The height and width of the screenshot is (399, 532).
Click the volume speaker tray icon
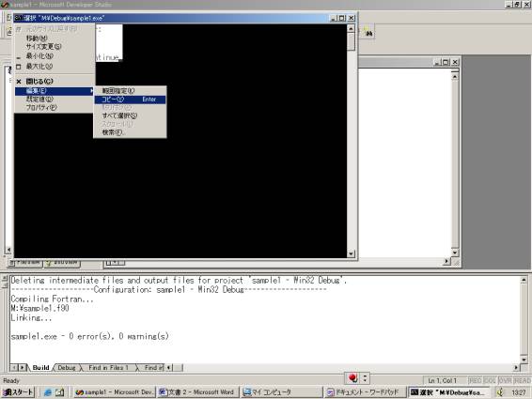tap(500, 392)
